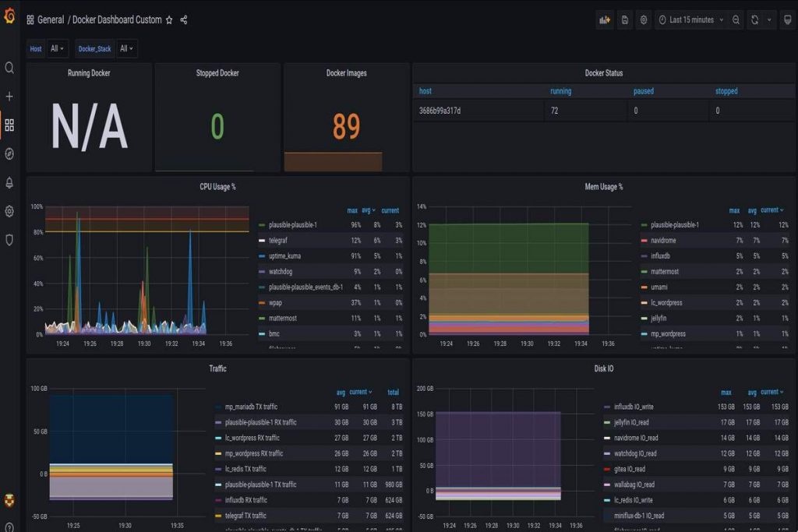Open the Disk IO panel title menu

[603, 368]
